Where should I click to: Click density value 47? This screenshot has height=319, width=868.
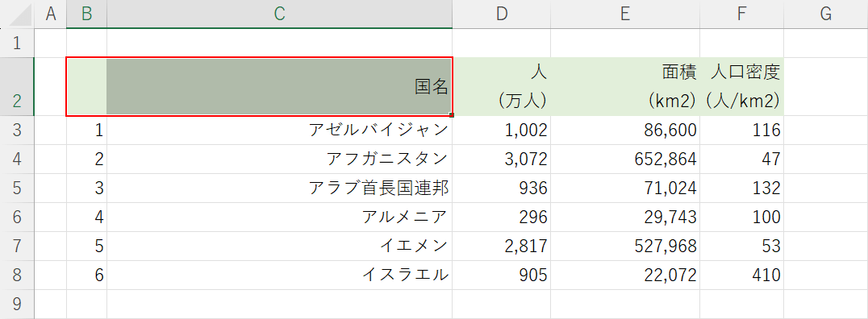(742, 159)
